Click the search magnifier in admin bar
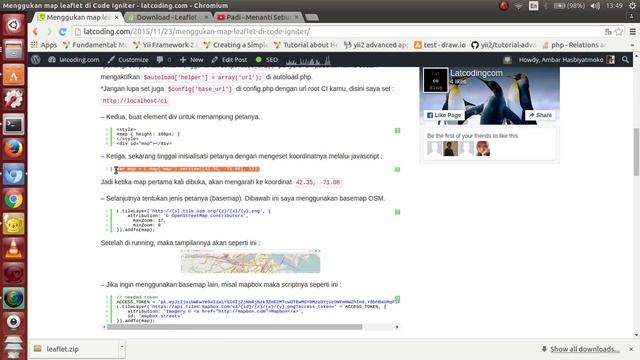This screenshot has width=640, height=360. [625, 60]
